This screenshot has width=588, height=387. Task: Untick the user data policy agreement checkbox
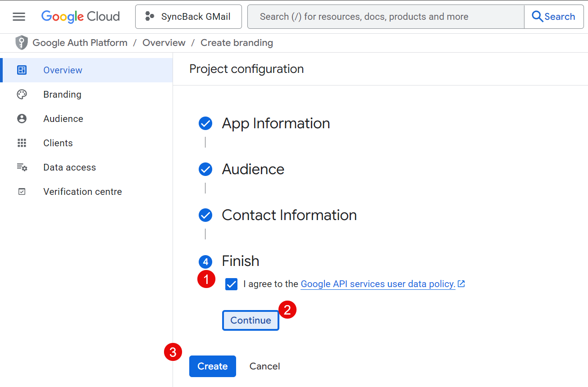(x=231, y=284)
